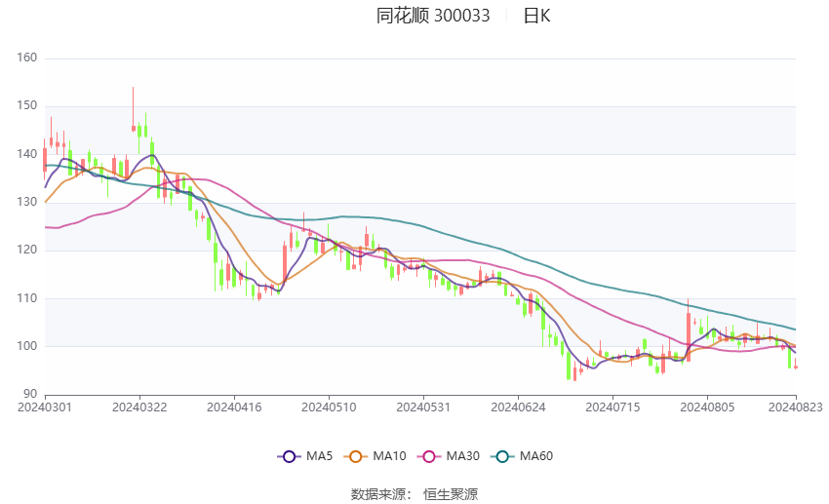
Task: Click the 20240301 x-axis date label
Action: tap(45, 407)
